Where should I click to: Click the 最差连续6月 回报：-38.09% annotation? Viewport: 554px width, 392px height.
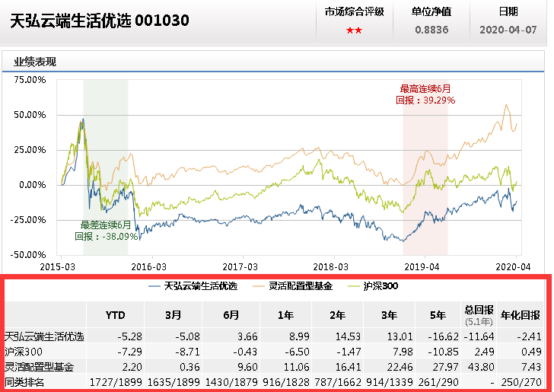[x=106, y=231]
